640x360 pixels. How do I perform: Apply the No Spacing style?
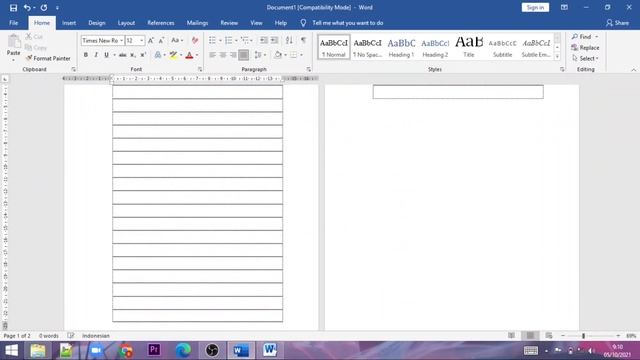(367, 47)
